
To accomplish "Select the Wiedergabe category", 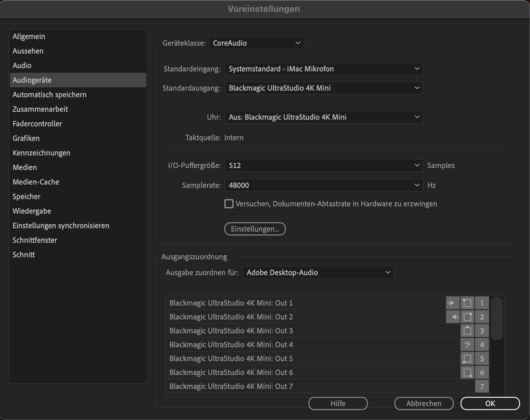I will click(x=78, y=211).
